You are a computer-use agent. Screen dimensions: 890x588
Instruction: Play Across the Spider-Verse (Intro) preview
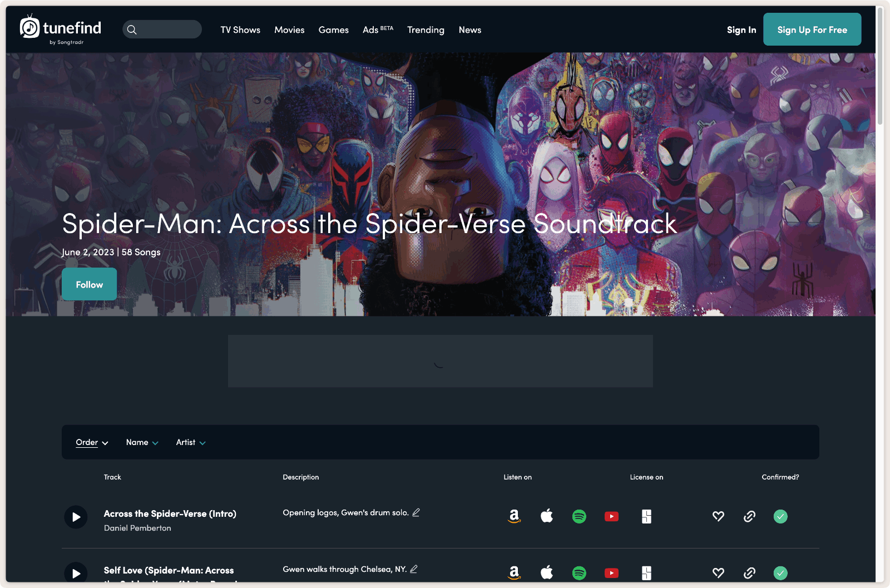coord(76,517)
